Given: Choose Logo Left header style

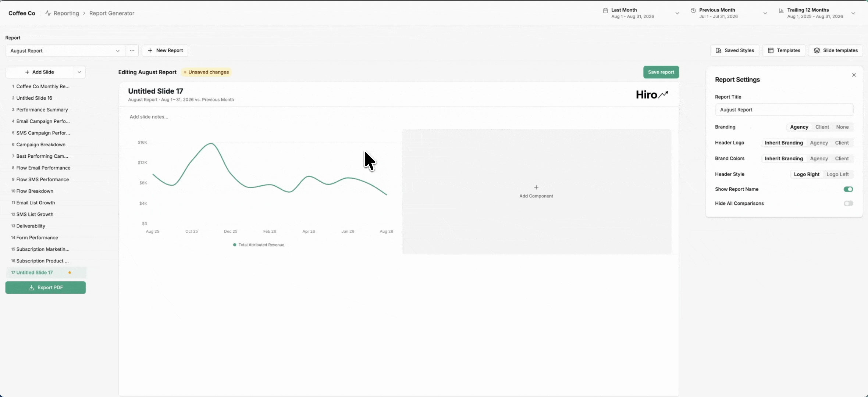Looking at the screenshot, I should coord(837,175).
